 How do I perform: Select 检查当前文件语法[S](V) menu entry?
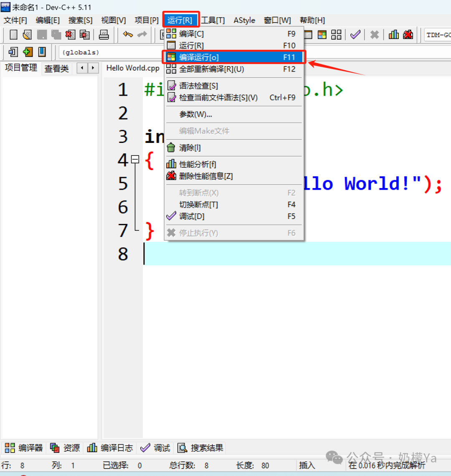(x=234, y=97)
